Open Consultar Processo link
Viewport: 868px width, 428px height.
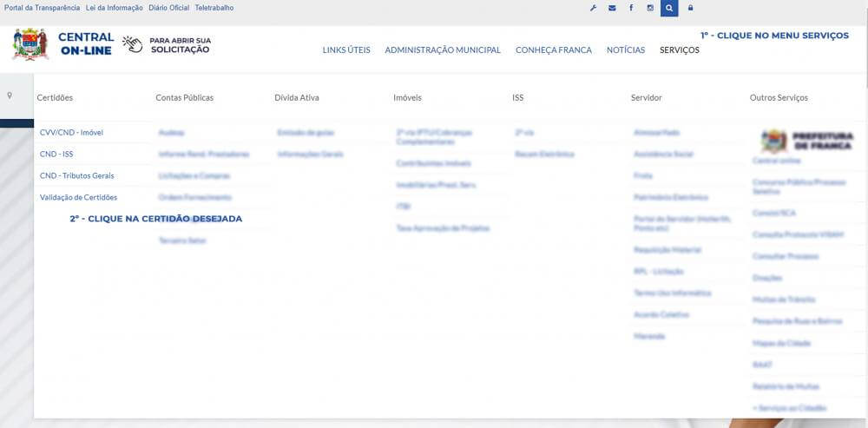(785, 256)
